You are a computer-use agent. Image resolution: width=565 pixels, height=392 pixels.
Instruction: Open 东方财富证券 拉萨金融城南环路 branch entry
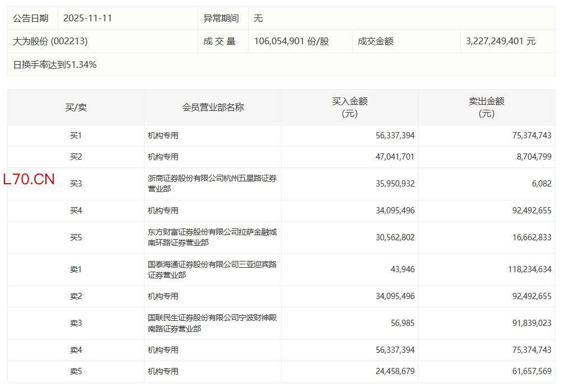(x=212, y=237)
